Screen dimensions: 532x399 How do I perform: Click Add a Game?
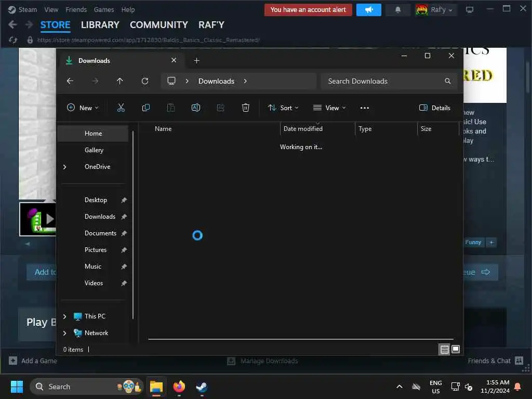pos(33,361)
